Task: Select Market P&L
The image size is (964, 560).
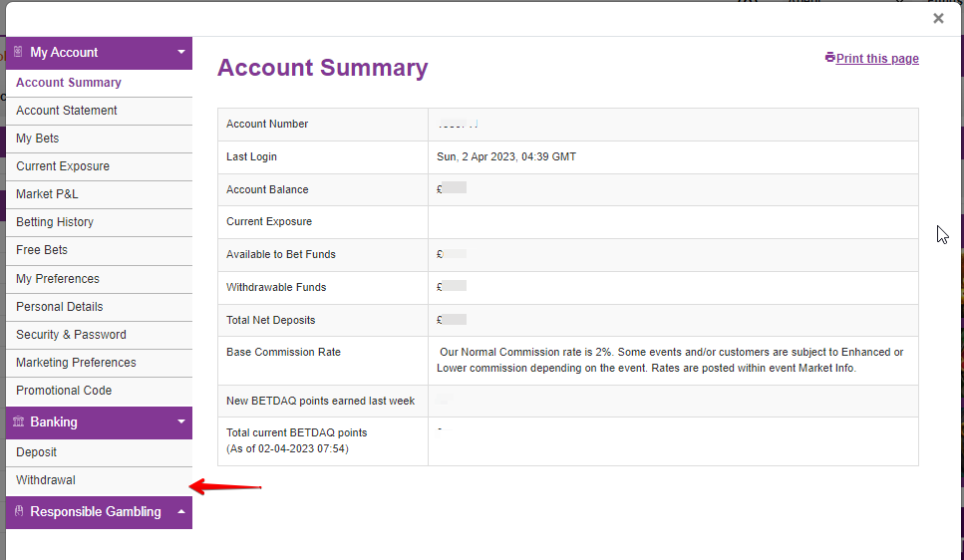Action: [99, 195]
